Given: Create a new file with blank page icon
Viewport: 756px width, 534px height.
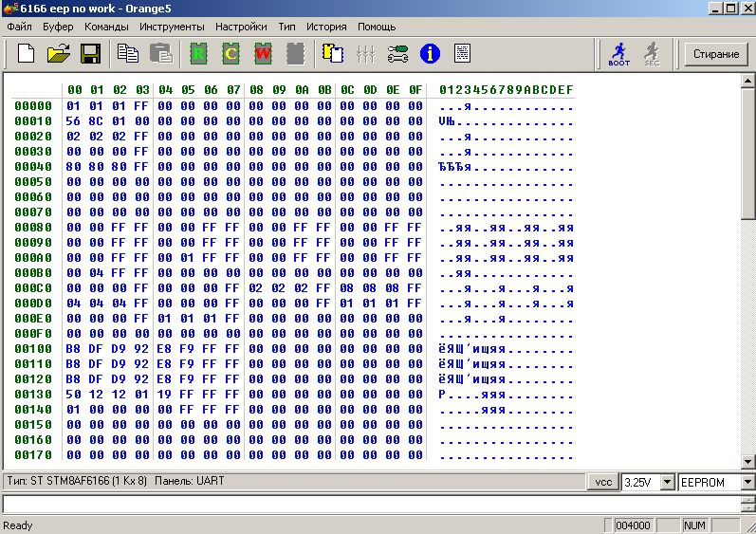Looking at the screenshot, I should [26, 53].
